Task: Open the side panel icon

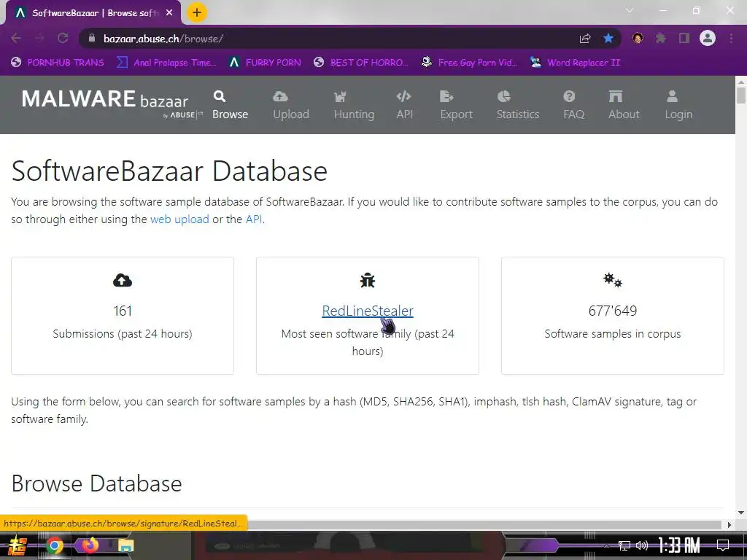Action: coord(684,38)
